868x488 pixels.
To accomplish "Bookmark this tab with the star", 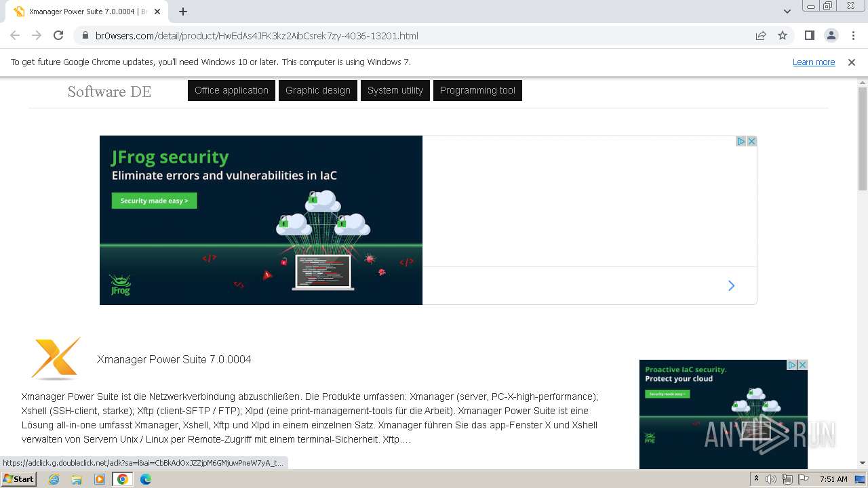I will tap(783, 36).
